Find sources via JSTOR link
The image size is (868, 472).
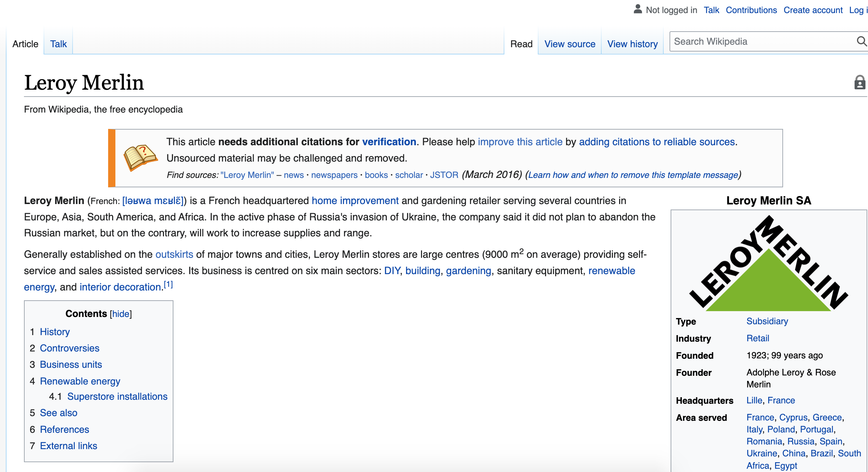pyautogui.click(x=444, y=175)
